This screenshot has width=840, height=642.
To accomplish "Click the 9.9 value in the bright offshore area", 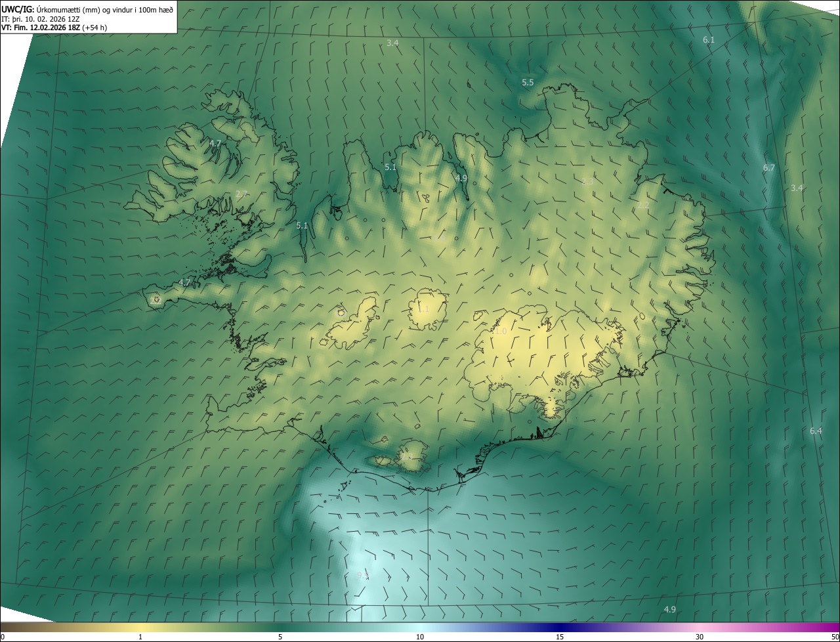I will (x=363, y=575).
